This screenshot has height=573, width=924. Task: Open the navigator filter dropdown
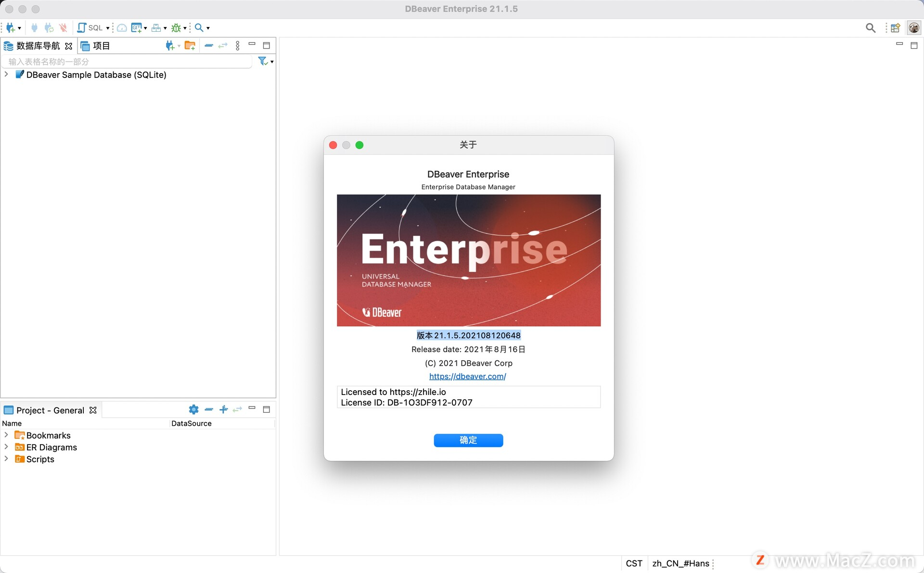pyautogui.click(x=272, y=62)
